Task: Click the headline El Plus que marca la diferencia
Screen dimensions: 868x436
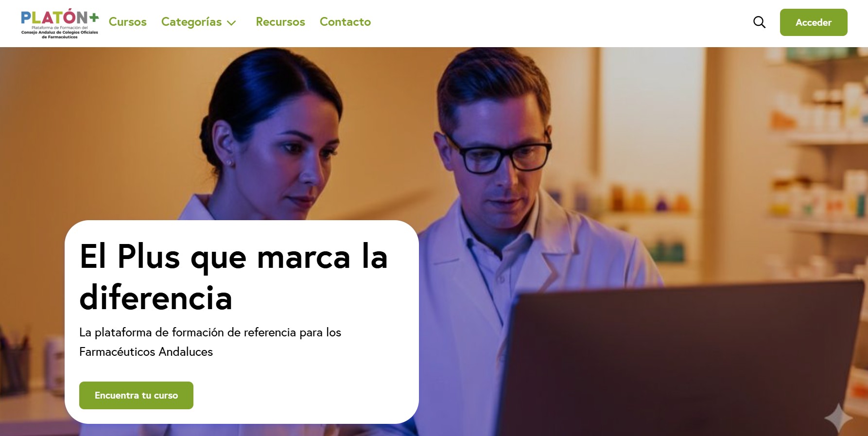Action: tap(233, 276)
